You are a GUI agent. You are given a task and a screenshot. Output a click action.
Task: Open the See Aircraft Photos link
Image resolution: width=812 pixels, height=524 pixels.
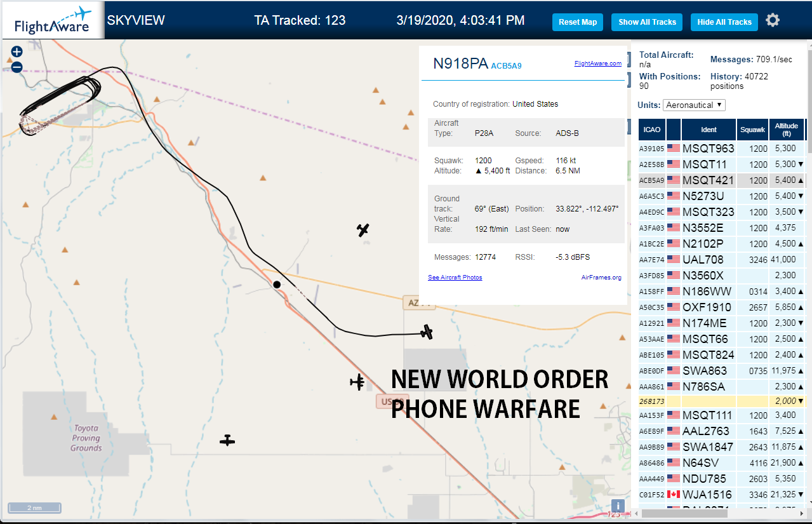coord(455,277)
